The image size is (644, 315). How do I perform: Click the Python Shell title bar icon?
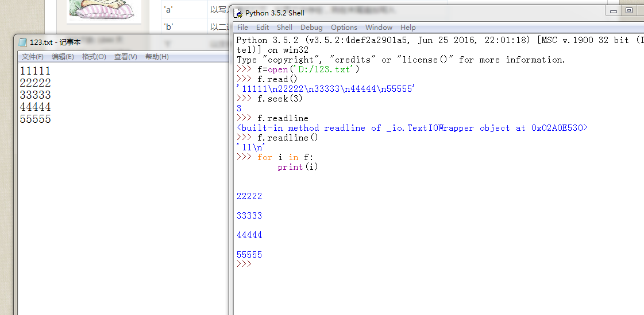238,13
